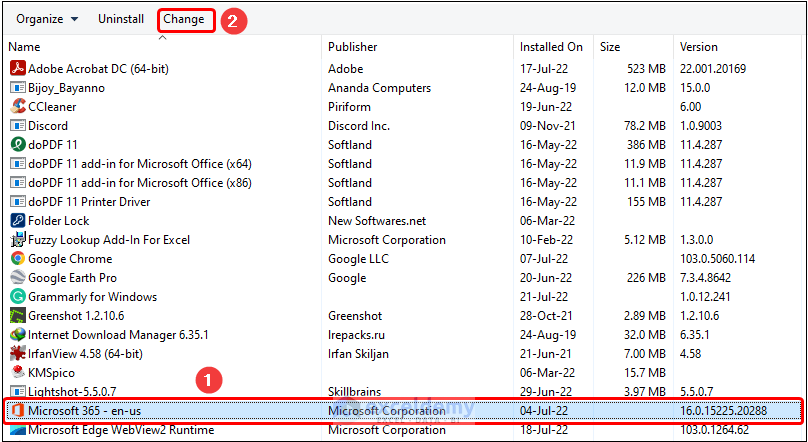Click the doPDF add-in (x64) icon
Image resolution: width=808 pixels, height=442 pixels.
tap(18, 164)
